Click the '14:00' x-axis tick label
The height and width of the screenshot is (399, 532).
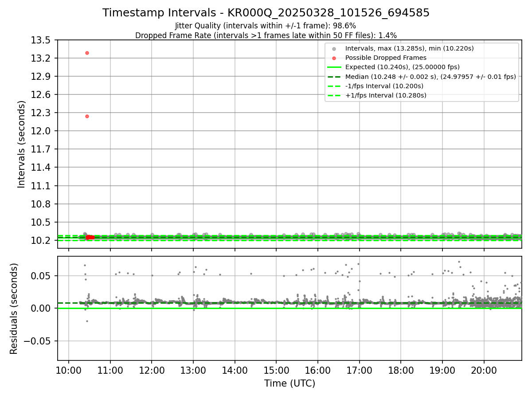[x=235, y=370]
